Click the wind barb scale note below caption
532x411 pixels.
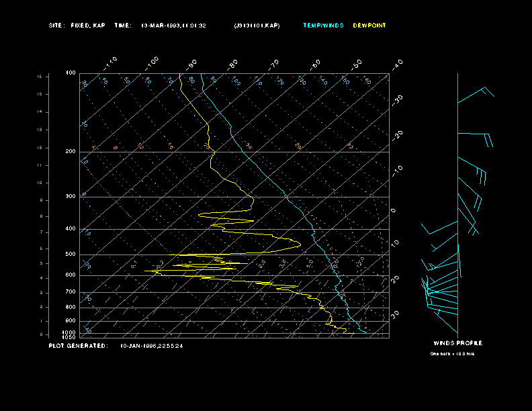point(452,353)
